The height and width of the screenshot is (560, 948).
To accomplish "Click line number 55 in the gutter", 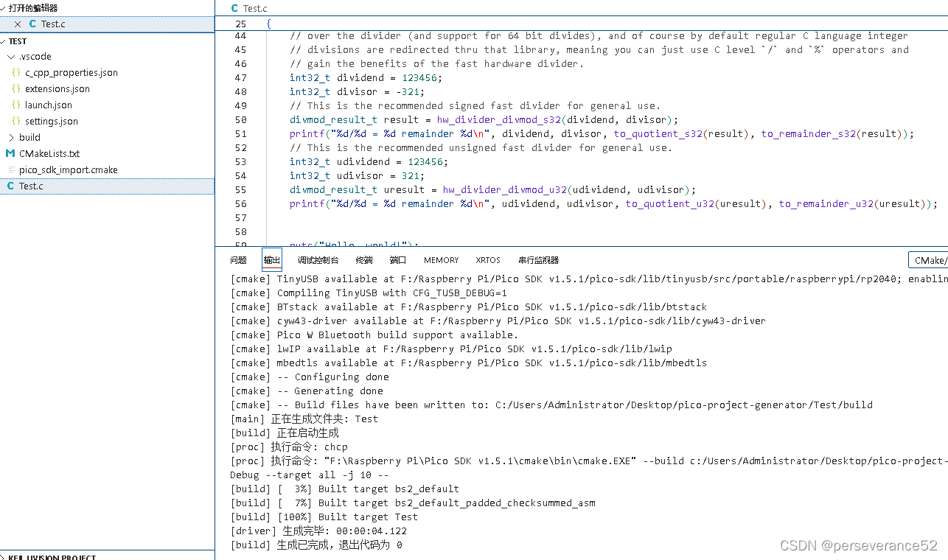I will 240,190.
